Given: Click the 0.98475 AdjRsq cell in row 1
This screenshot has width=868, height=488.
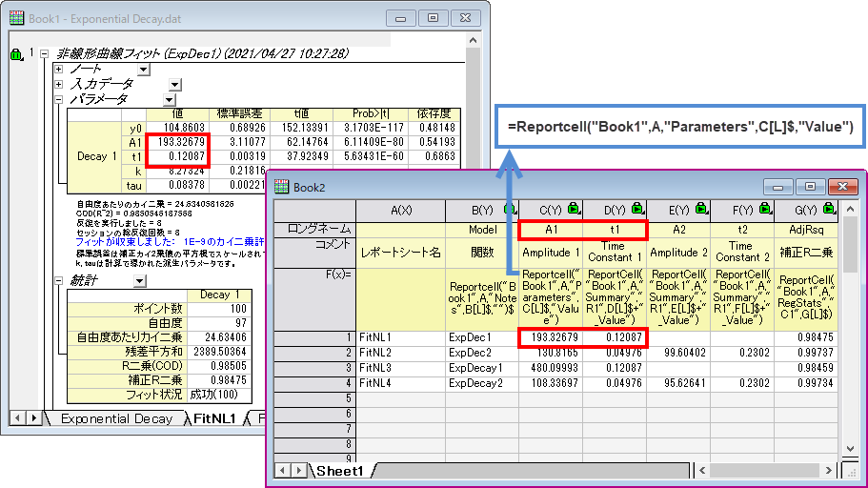Looking at the screenshot, I should pos(806,337).
